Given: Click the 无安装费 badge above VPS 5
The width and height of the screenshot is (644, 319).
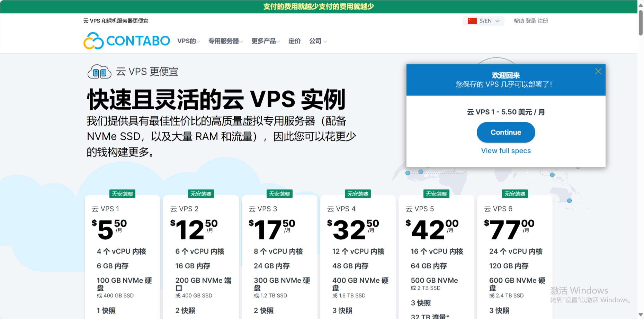Looking at the screenshot, I should click(436, 194).
